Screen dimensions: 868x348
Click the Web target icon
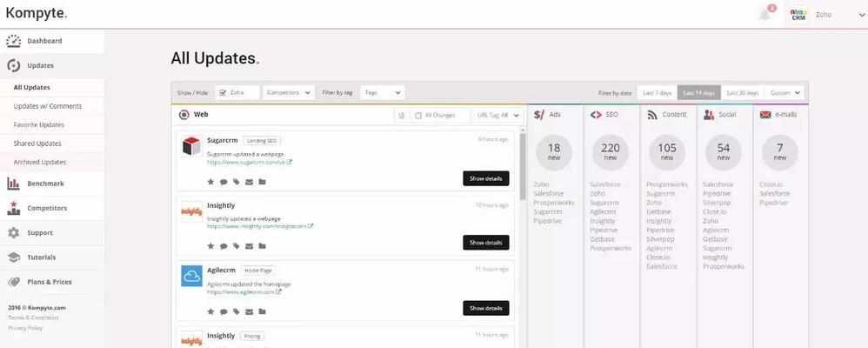click(184, 115)
